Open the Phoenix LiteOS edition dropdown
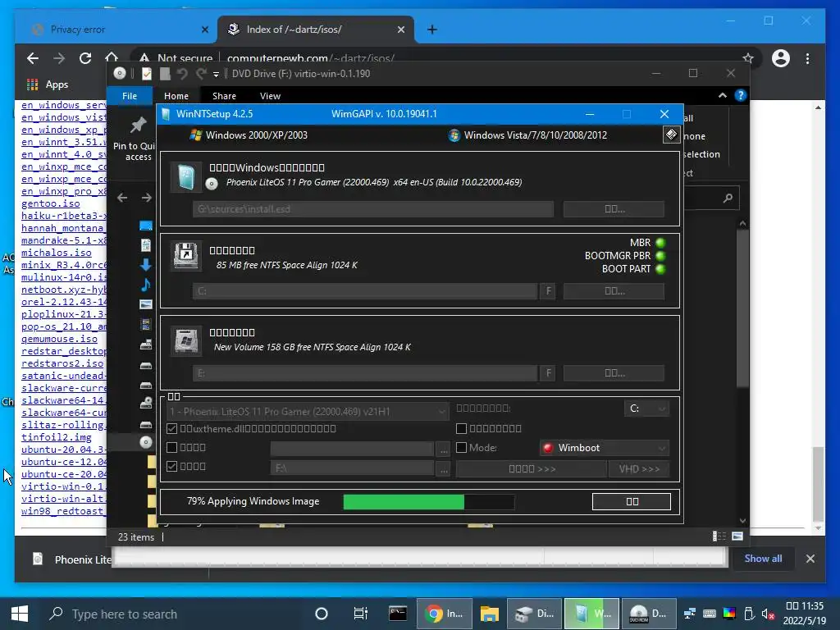This screenshot has height=630, width=840. coord(308,412)
